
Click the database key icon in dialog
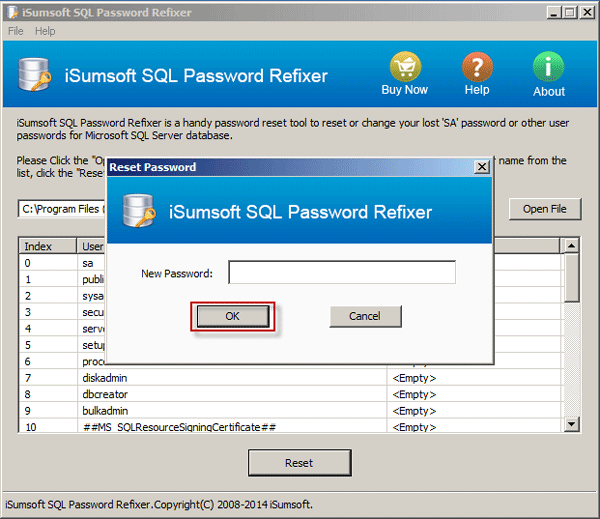click(x=139, y=212)
